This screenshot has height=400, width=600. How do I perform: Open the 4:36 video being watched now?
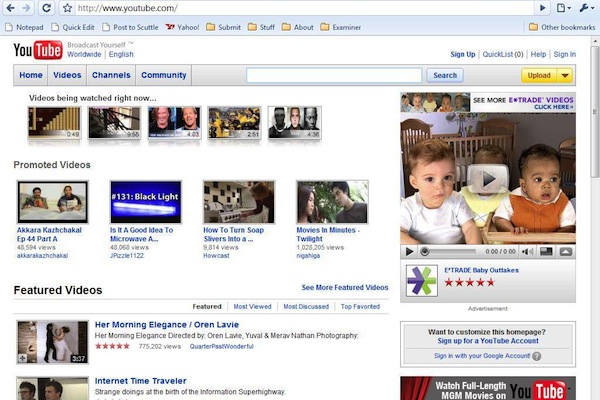[x=294, y=122]
